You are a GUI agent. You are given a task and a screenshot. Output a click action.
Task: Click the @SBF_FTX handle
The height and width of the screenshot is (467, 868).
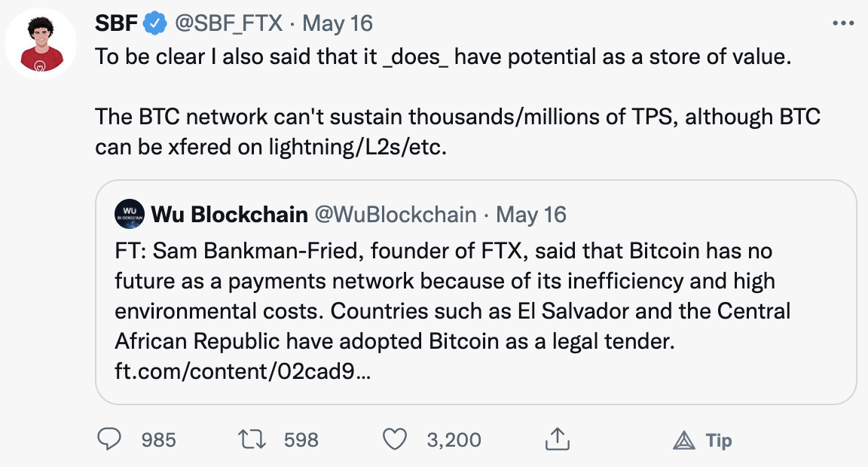[229, 23]
